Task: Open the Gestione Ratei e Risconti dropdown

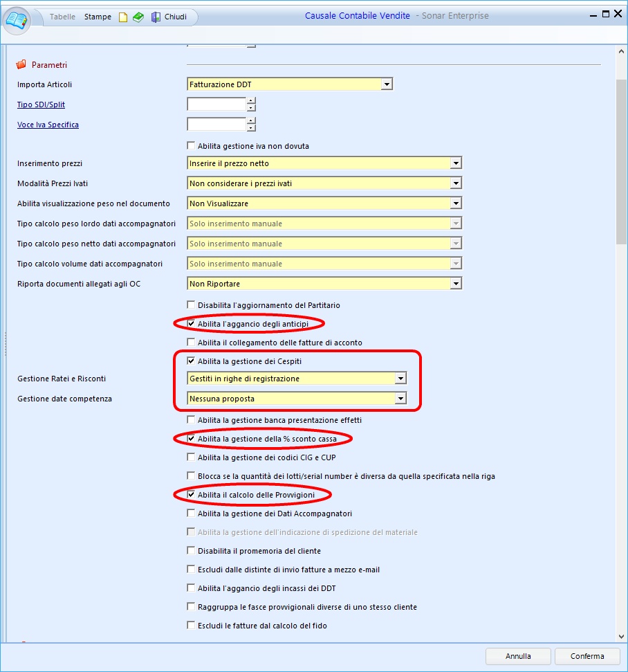Action: click(x=400, y=379)
